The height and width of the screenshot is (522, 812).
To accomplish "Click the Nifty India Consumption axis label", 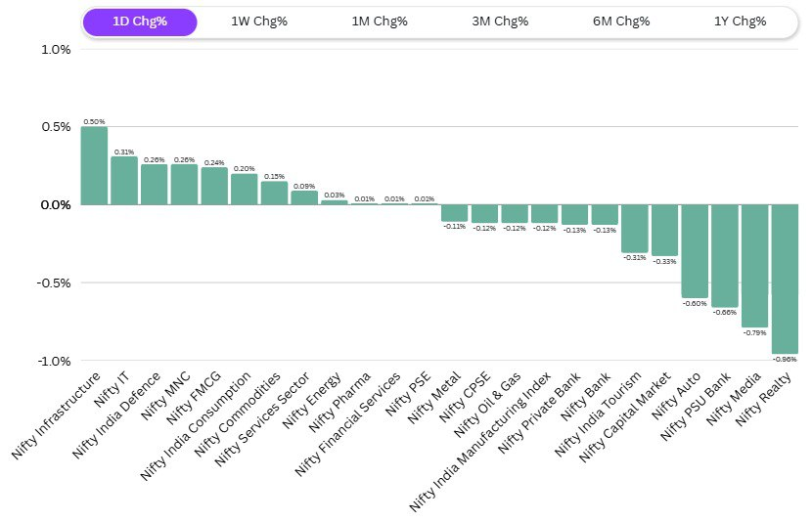I will coord(196,426).
